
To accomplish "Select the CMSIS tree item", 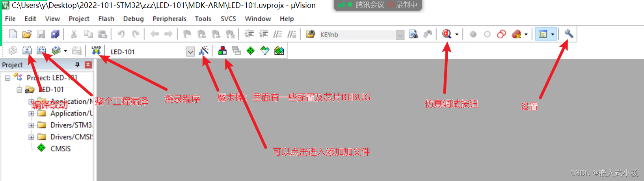I will pyautogui.click(x=60, y=148).
